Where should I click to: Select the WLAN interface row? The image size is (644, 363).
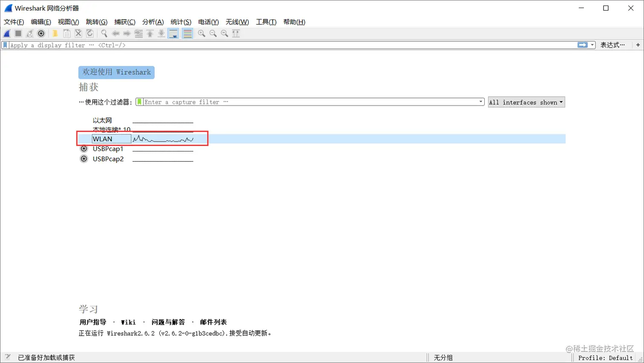pos(322,139)
